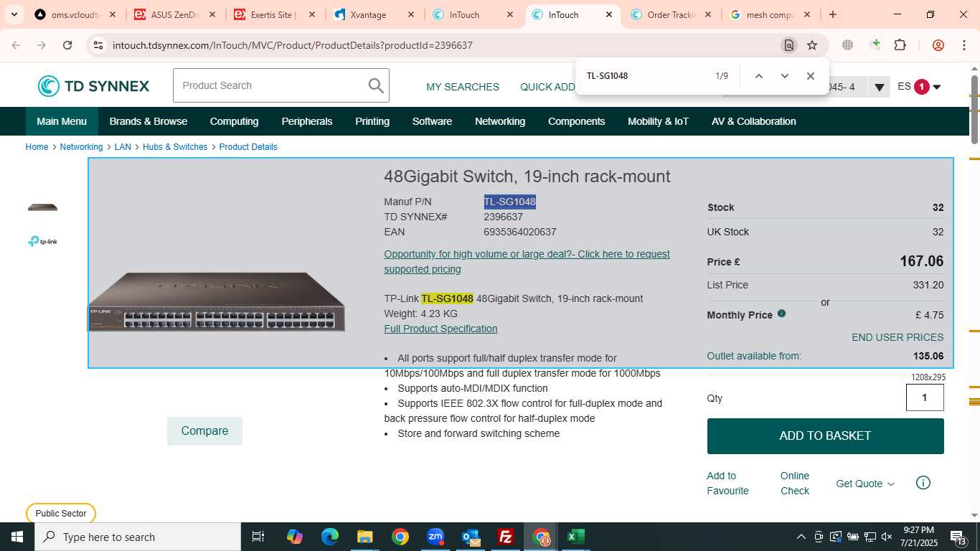Jump to next find-in-page result
This screenshot has width=980, height=551.
pos(784,76)
